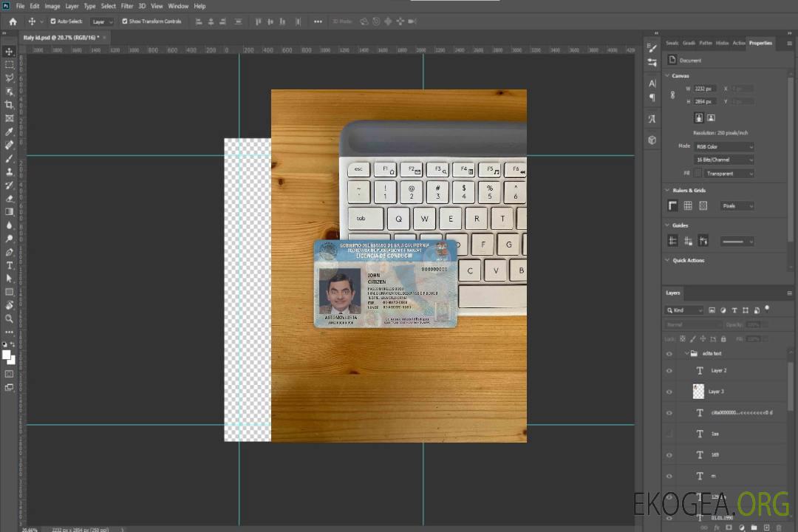798x532 pixels.
Task: Select the Zoom tool
Action: click(10, 318)
